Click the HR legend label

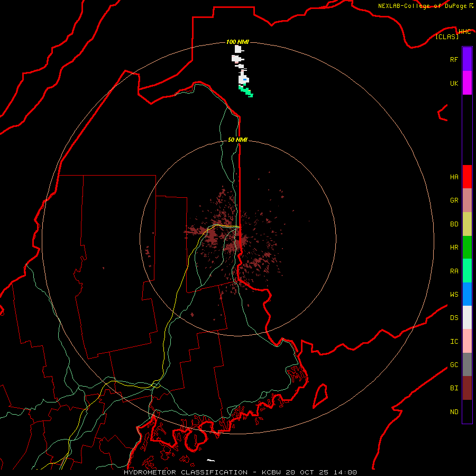pyautogui.click(x=454, y=248)
